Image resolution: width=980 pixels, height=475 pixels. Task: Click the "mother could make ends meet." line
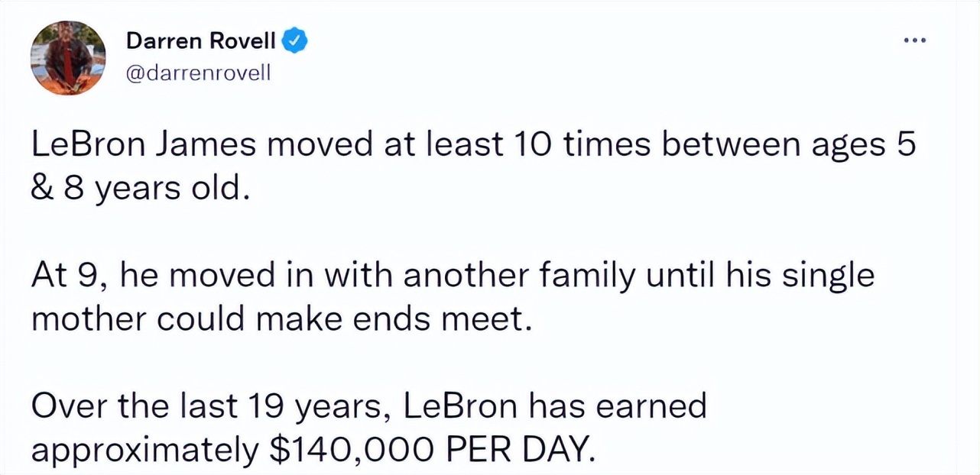coord(281,318)
